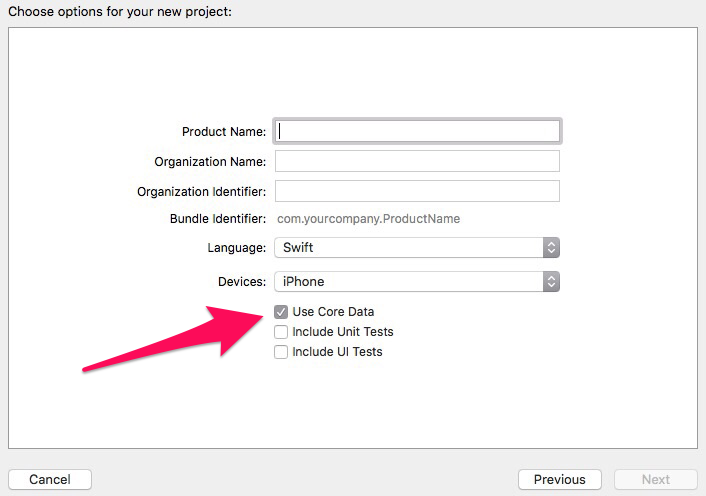Click the Language dropdown stepper arrows
Screen dimensions: 706x496
[551, 248]
